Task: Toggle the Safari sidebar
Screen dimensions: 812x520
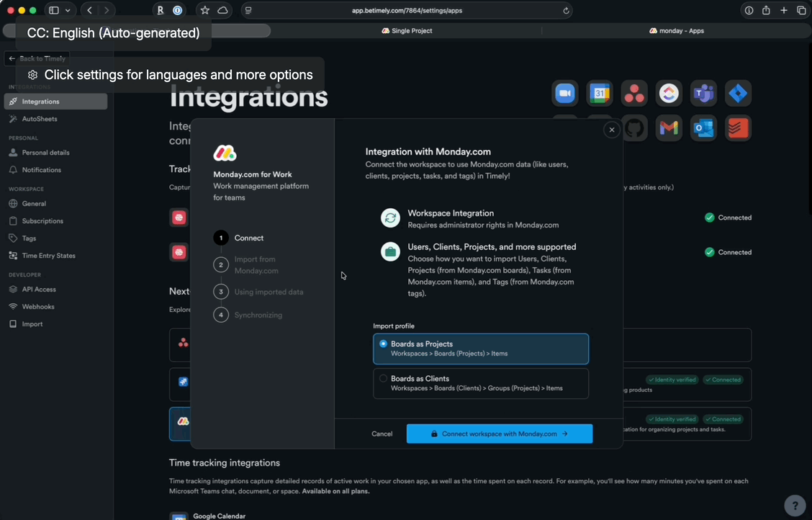Action: pos(54,10)
